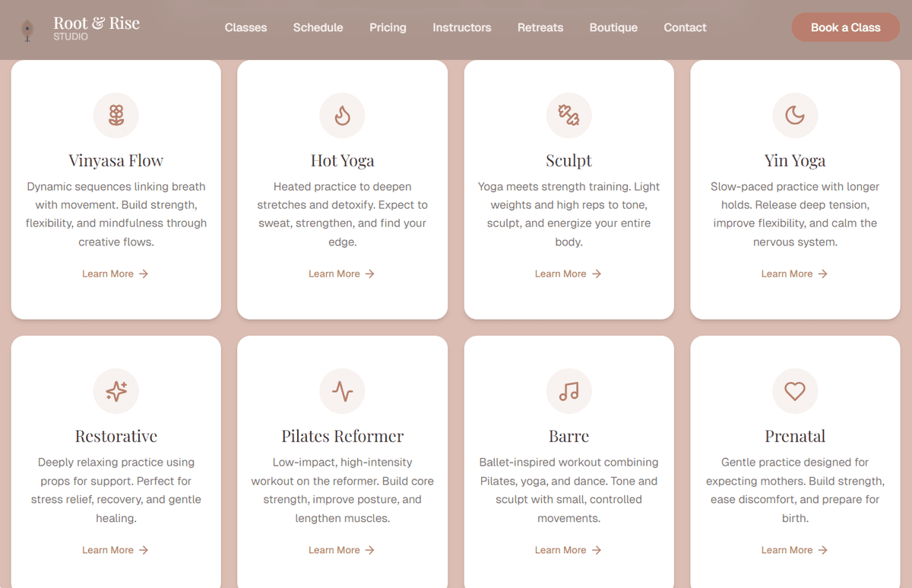This screenshot has width=912, height=588.
Task: Click the Sculpt dumbbell icon
Action: [569, 115]
